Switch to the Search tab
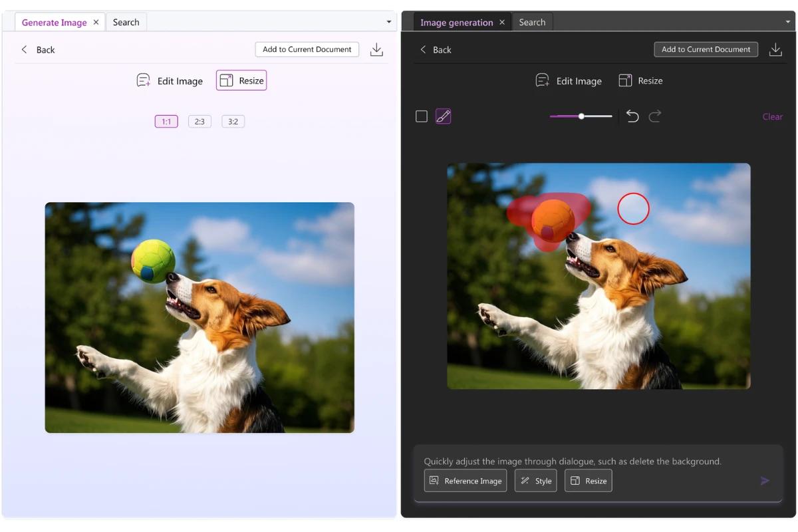Image resolution: width=798 pixels, height=532 pixels. (x=126, y=22)
